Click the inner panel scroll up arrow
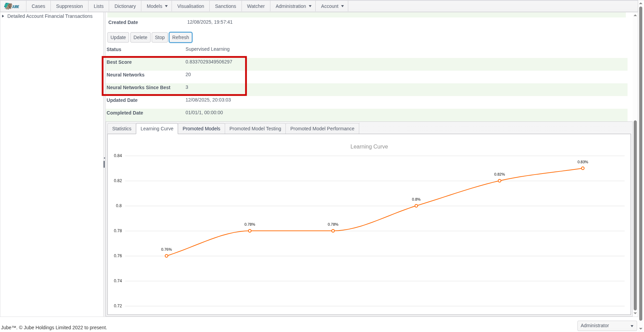The width and height of the screenshot is (644, 332). tap(635, 15)
